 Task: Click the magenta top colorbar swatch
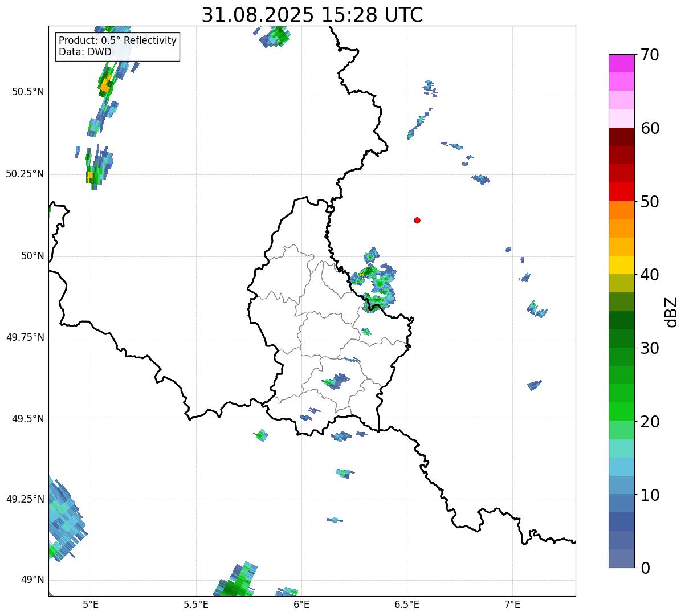pyautogui.click(x=621, y=63)
